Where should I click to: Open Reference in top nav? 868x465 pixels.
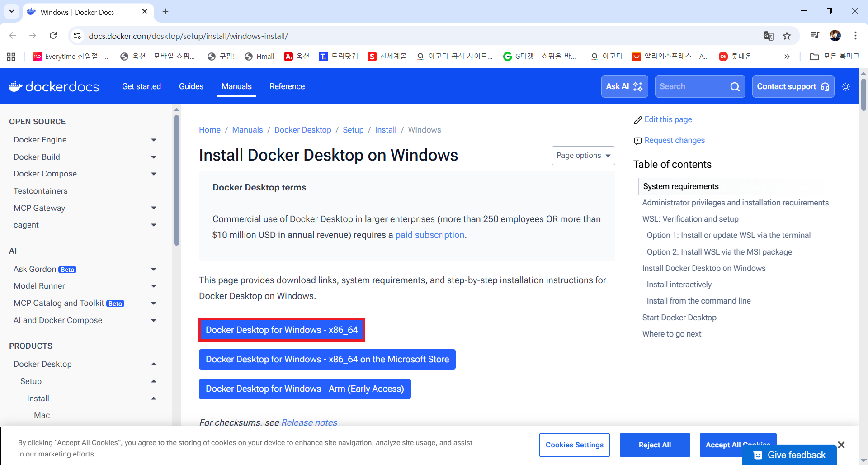point(287,86)
